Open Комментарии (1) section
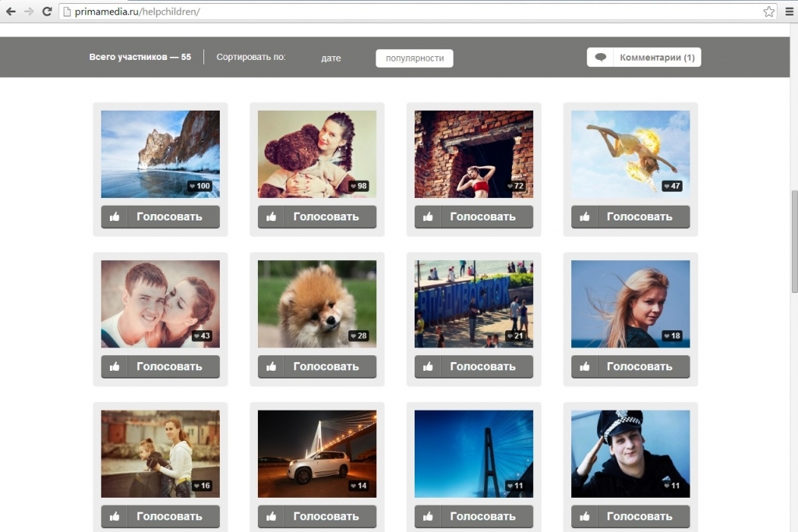Image resolution: width=798 pixels, height=532 pixels. pyautogui.click(x=656, y=58)
